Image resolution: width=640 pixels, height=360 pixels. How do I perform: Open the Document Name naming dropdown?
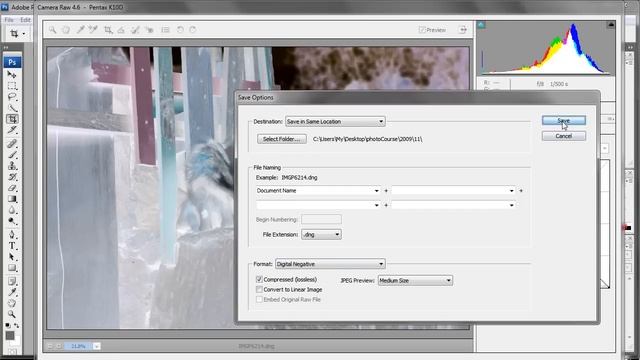coord(318,191)
